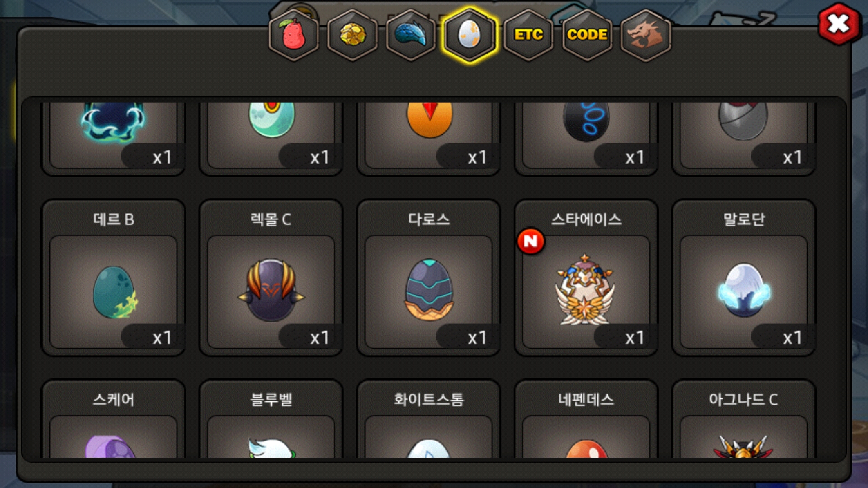The image size is (868, 488).
Task: Select the 데르 B teal egg
Action: click(113, 277)
